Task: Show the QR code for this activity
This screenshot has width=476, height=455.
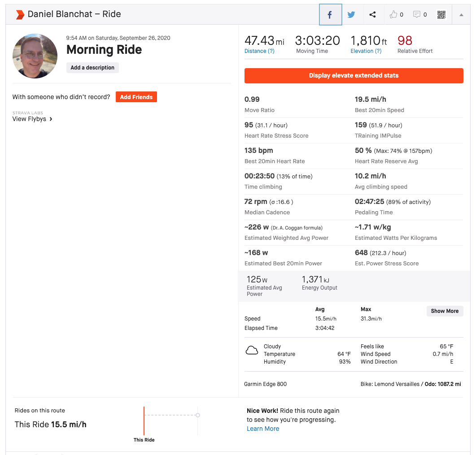Action: pos(441,14)
